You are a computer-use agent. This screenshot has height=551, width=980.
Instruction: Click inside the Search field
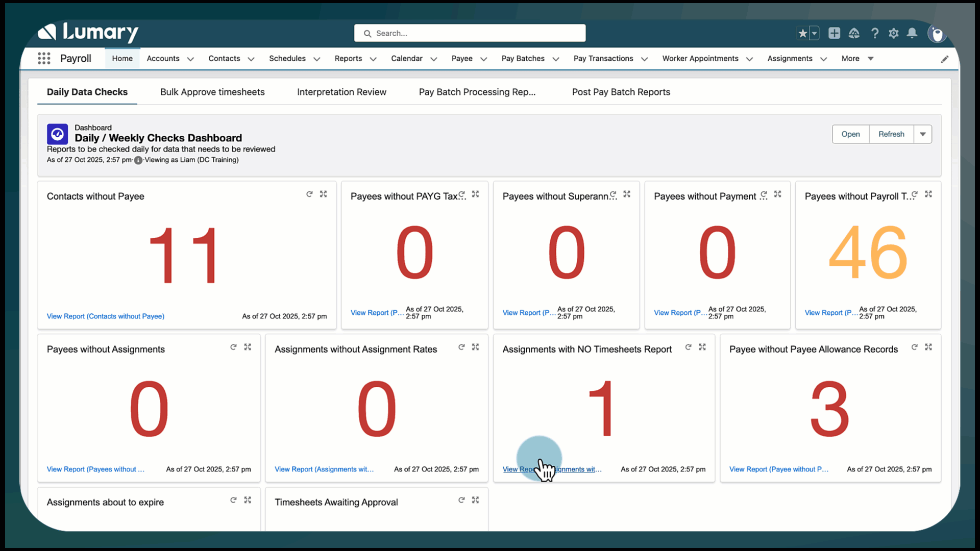tap(470, 33)
